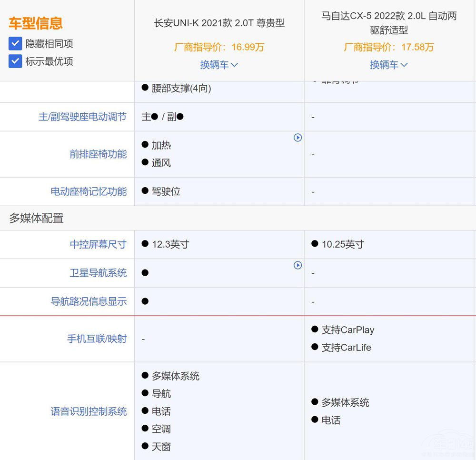The image size is (476, 460).
Task: Click the 多媒体配置 section header
Action: [x=36, y=218]
